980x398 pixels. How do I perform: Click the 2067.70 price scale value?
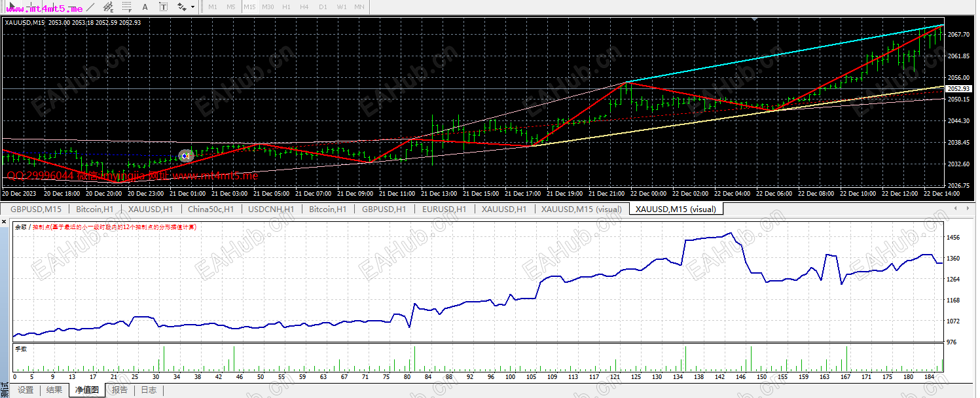click(x=958, y=35)
